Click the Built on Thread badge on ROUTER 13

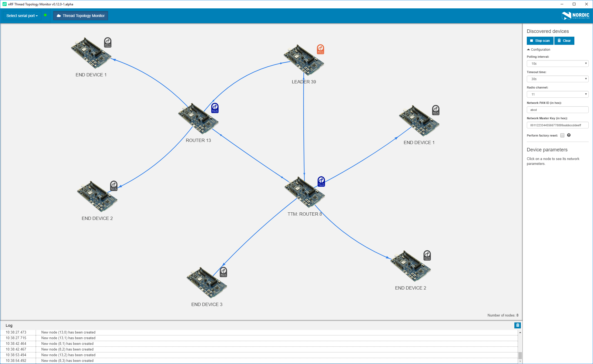click(x=215, y=108)
